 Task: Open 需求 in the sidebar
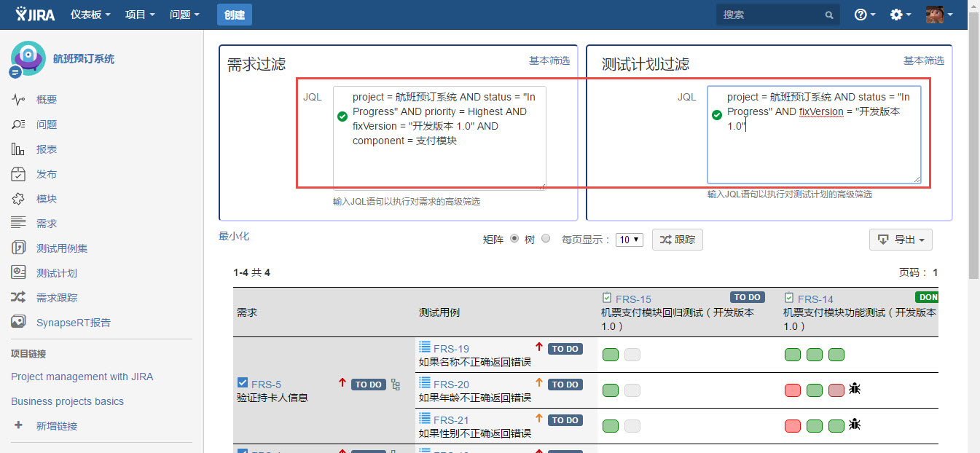47,224
